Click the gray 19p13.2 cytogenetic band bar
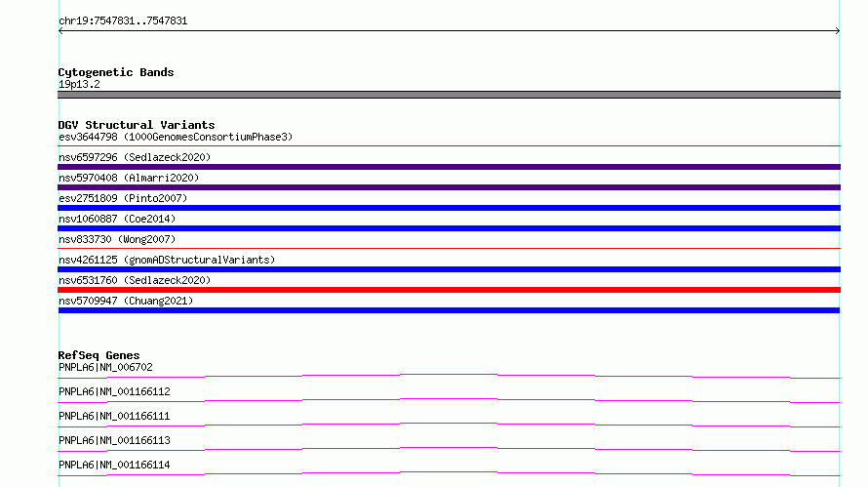This screenshot has height=487, width=868. click(449, 95)
